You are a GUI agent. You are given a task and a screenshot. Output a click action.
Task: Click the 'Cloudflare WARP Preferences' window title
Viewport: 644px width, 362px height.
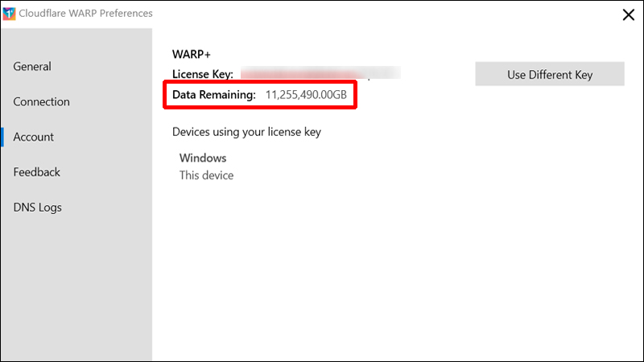(85, 13)
